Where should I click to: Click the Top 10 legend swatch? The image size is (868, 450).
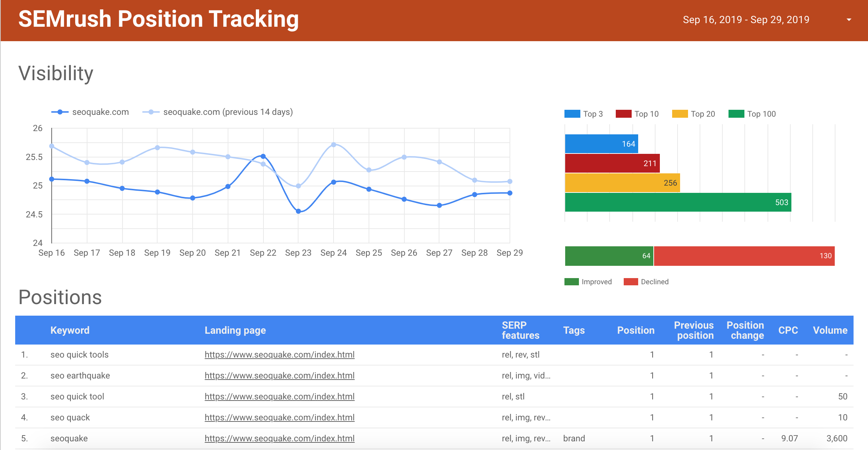624,114
